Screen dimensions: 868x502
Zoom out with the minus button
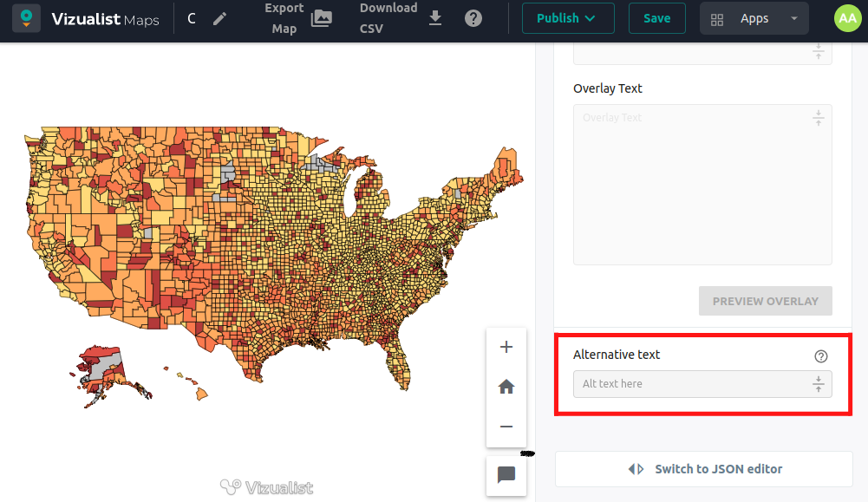[506, 427]
